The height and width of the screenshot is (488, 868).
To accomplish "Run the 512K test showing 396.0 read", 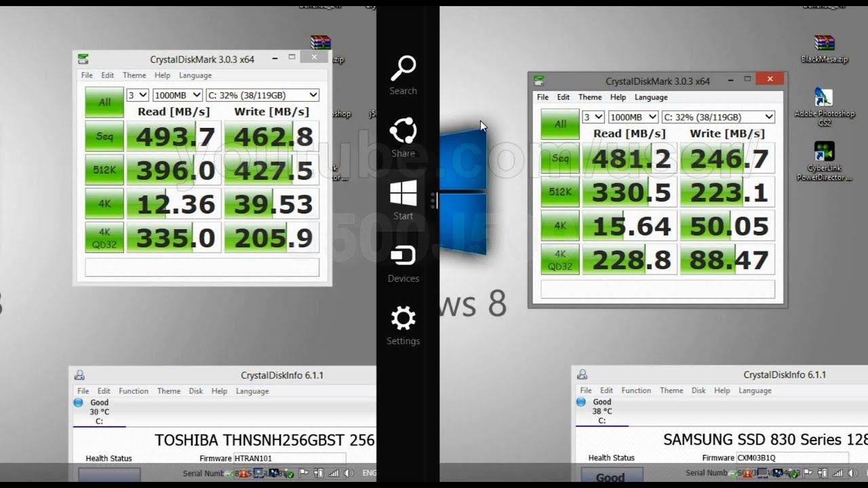I will [104, 170].
